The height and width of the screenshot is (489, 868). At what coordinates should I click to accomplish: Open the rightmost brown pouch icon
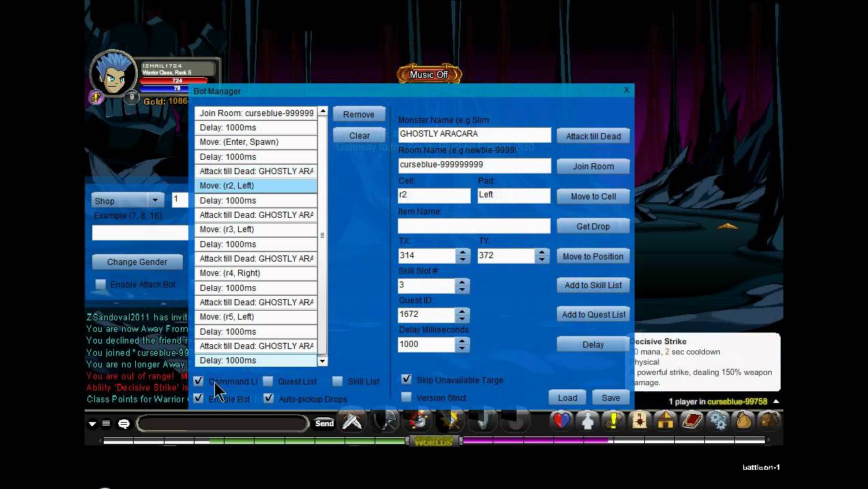pos(769,421)
